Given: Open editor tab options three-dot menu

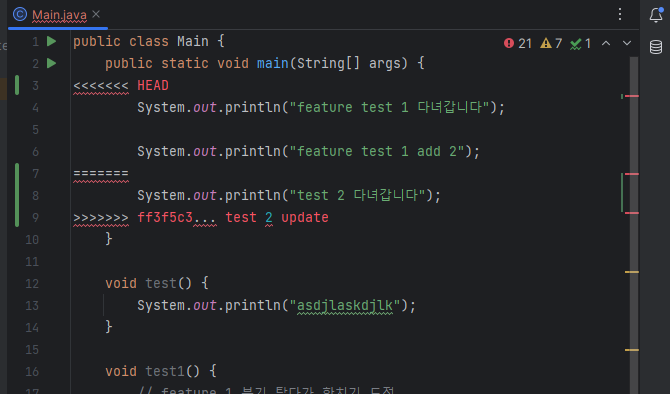Looking at the screenshot, I should (620, 15).
